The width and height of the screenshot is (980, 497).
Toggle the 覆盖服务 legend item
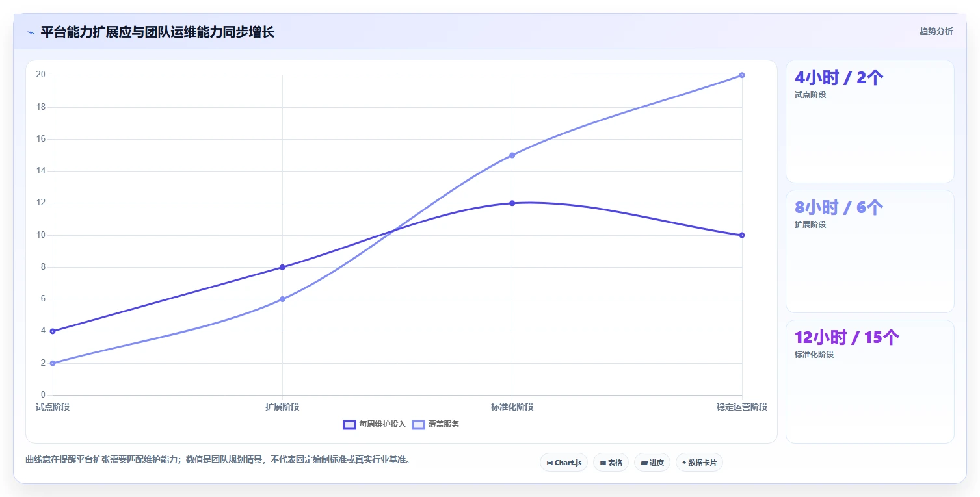point(436,424)
